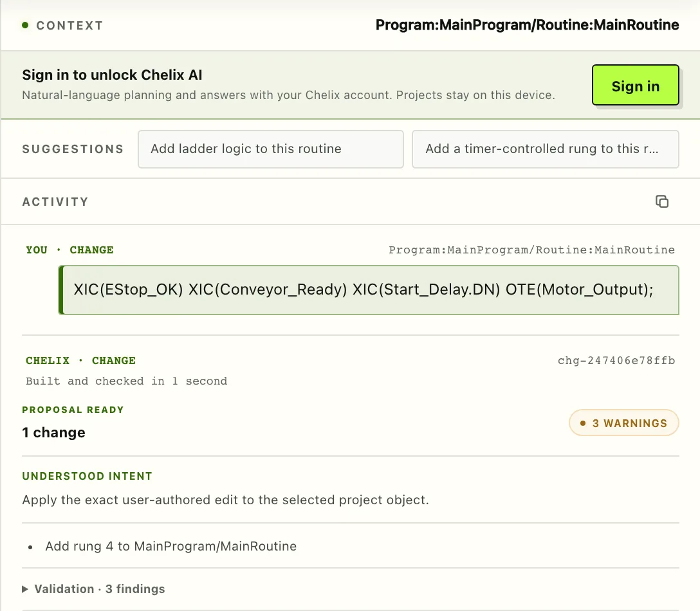Click the 'PROPOSAL READY' status label

pos(73,410)
